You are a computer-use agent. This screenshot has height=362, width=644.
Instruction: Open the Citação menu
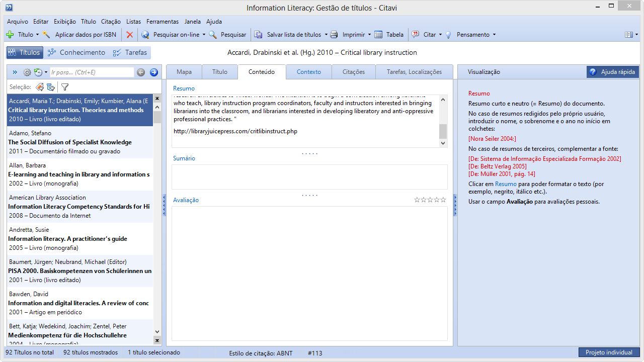(x=111, y=22)
